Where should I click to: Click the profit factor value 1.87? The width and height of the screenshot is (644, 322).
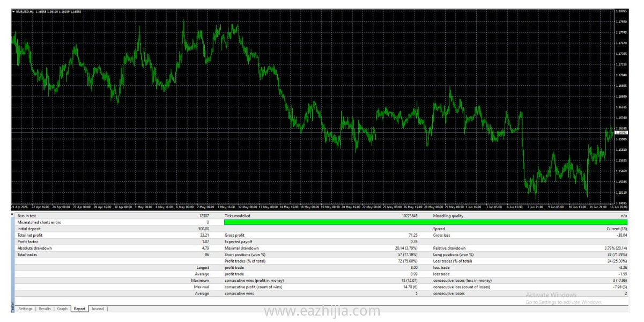(205, 241)
